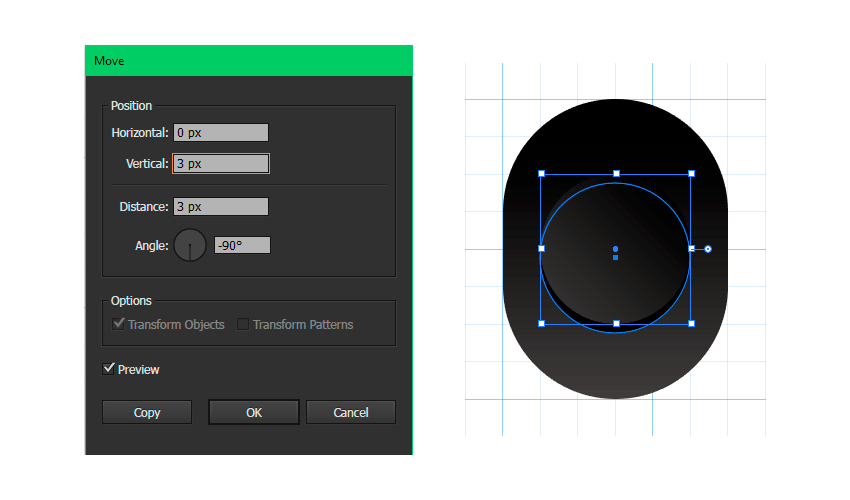Click the Horizontal position input field

[x=220, y=133]
